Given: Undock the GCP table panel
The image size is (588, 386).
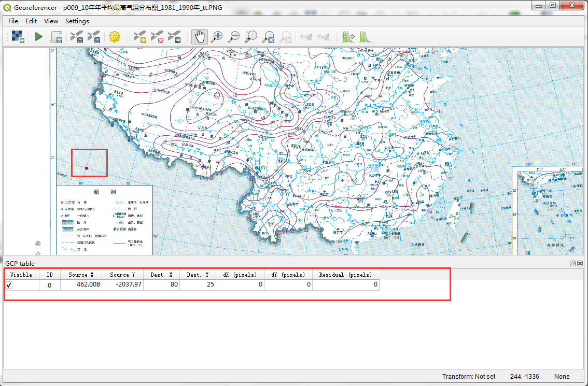Looking at the screenshot, I should pos(572,263).
